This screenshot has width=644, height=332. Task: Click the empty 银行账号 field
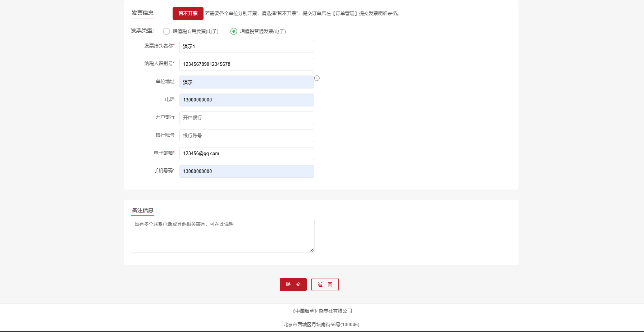[x=247, y=136]
